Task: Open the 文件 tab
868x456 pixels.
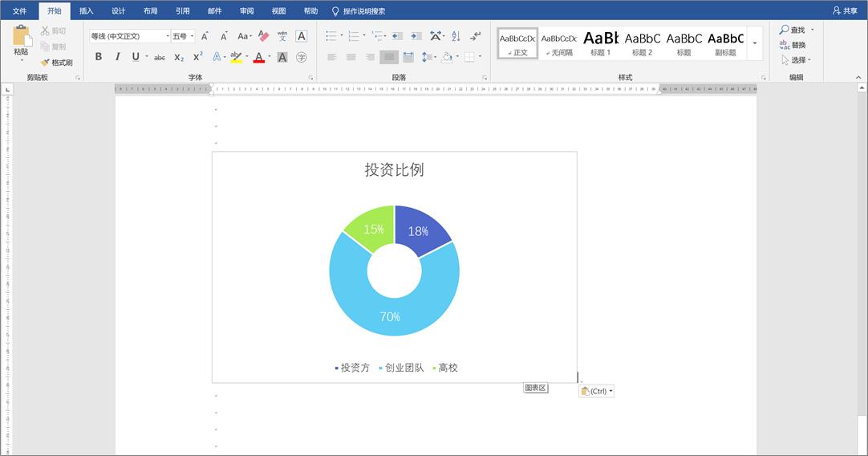Action: pos(19,11)
